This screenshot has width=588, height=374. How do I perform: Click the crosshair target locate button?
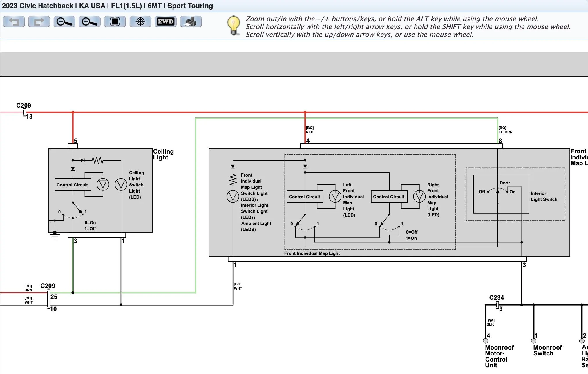[x=140, y=22]
